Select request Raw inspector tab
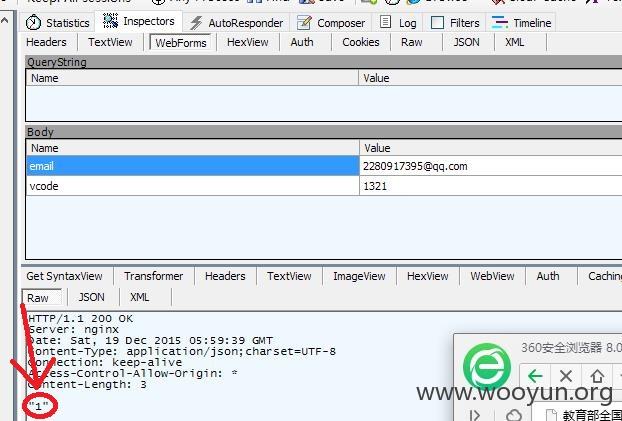This screenshot has width=622, height=421. point(411,42)
